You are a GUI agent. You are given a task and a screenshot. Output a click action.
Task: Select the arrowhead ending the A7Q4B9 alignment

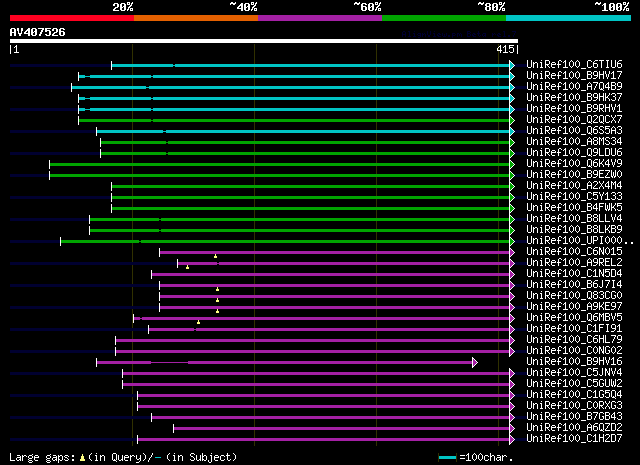(512, 87)
